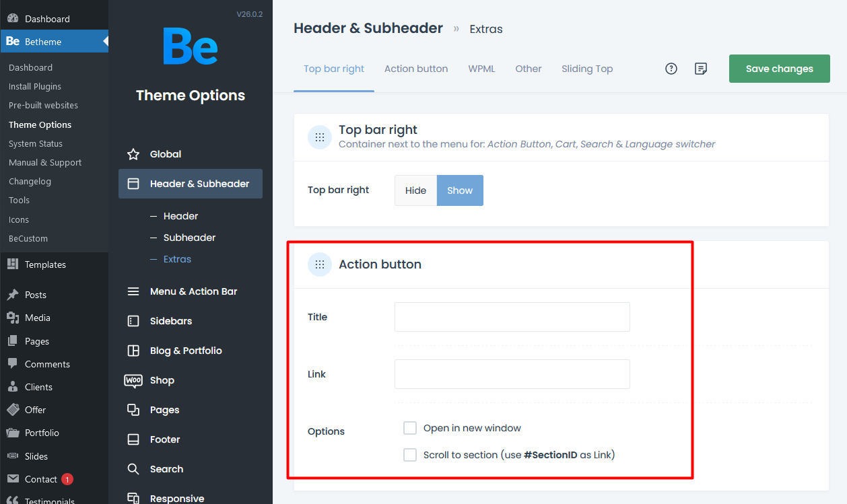Click the Top bar right section grid icon
This screenshot has width=847, height=504.
click(320, 137)
